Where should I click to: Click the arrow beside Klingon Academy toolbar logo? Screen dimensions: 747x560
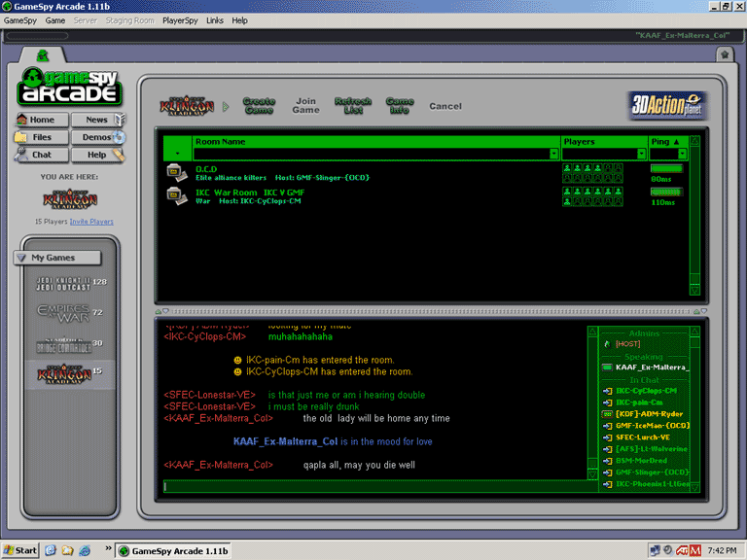coord(226,106)
